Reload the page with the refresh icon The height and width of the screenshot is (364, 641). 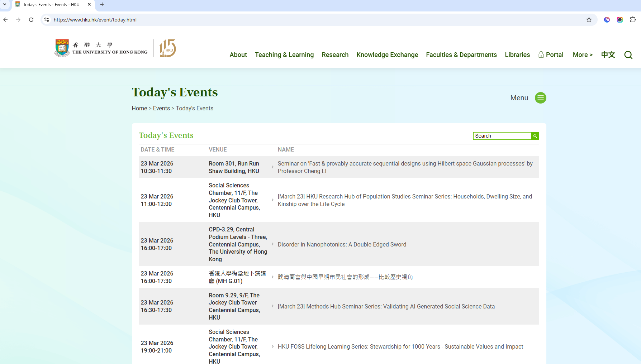pos(31,20)
